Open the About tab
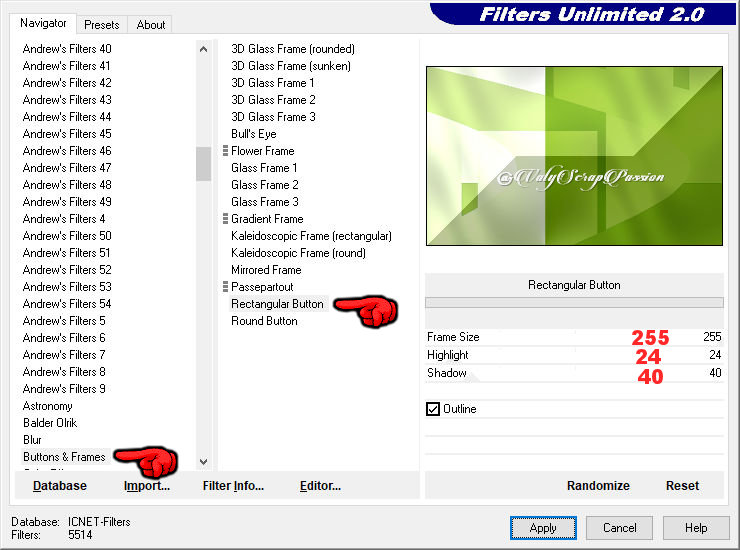740x550 pixels. tap(151, 25)
